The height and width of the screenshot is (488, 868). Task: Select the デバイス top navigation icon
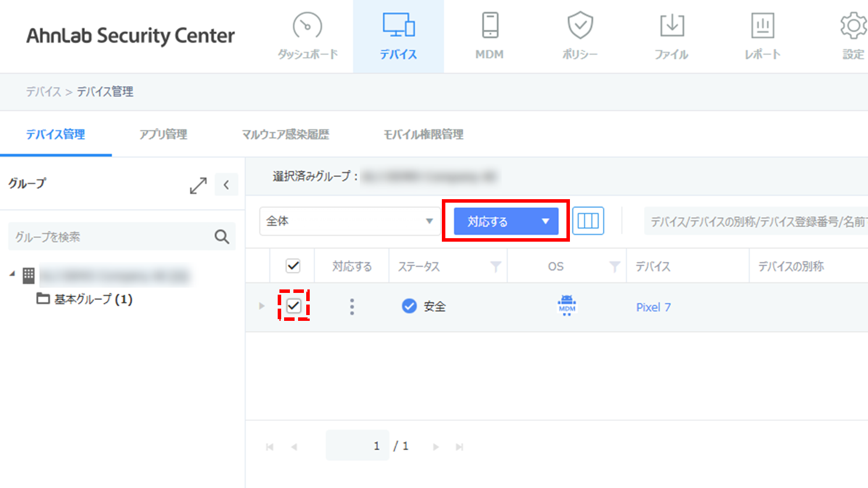point(398,36)
